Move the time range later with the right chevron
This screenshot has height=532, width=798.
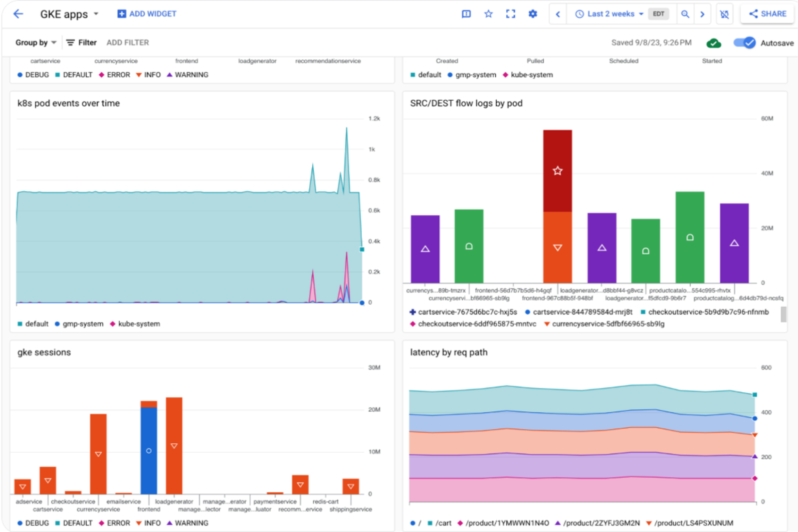[x=702, y=14]
